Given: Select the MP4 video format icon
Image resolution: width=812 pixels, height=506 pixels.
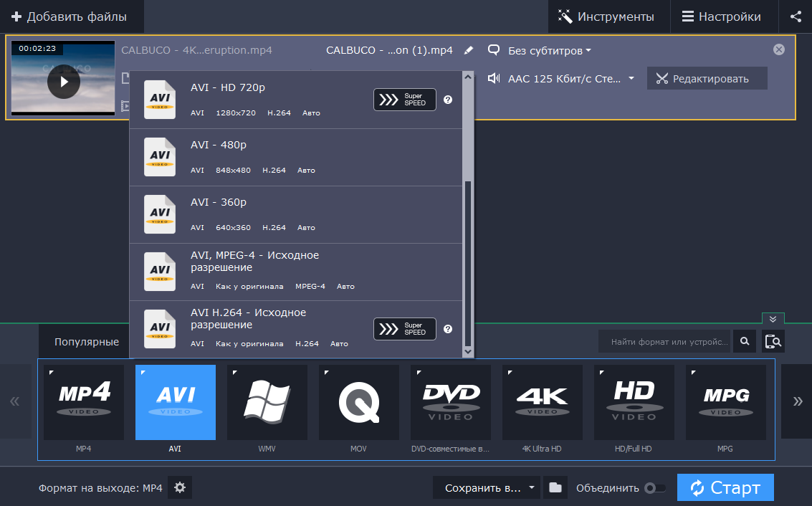Looking at the screenshot, I should pyautogui.click(x=84, y=402).
